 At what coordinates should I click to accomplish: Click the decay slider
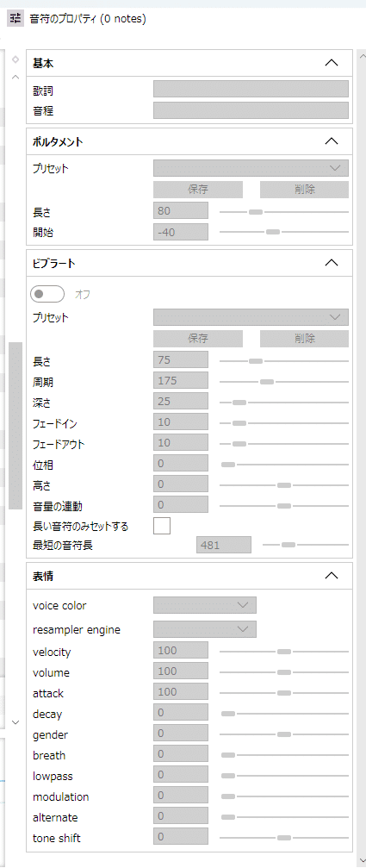(284, 714)
